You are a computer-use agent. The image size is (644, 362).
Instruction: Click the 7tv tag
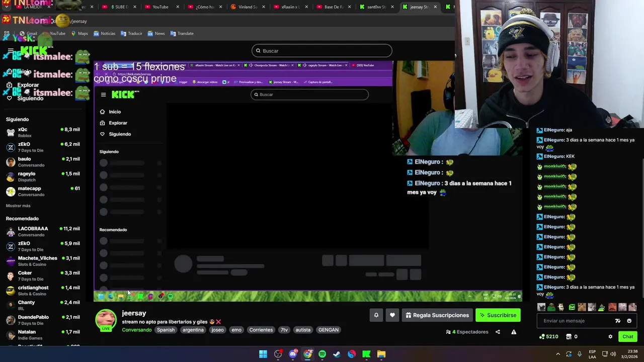284,330
